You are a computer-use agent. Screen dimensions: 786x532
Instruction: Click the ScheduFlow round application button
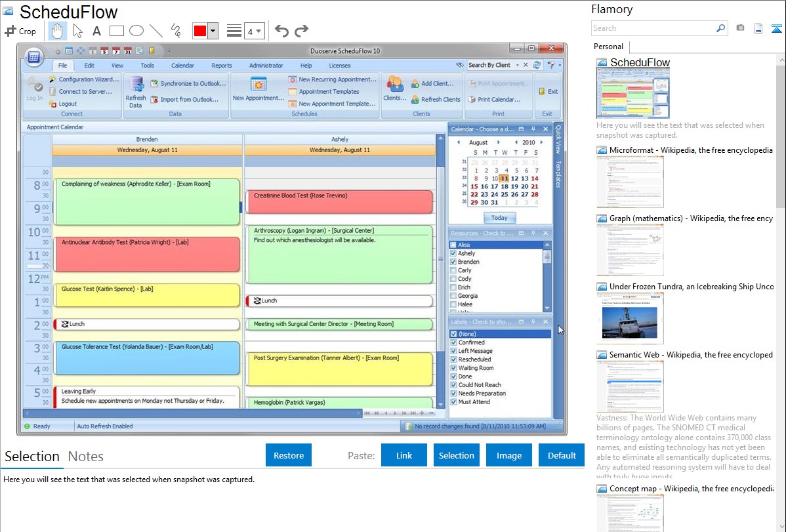click(33, 57)
